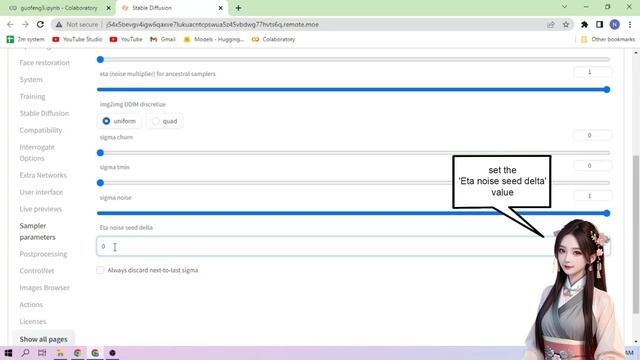The width and height of the screenshot is (640, 360).
Task: Share this page from the address bar
Action: coord(551,24)
